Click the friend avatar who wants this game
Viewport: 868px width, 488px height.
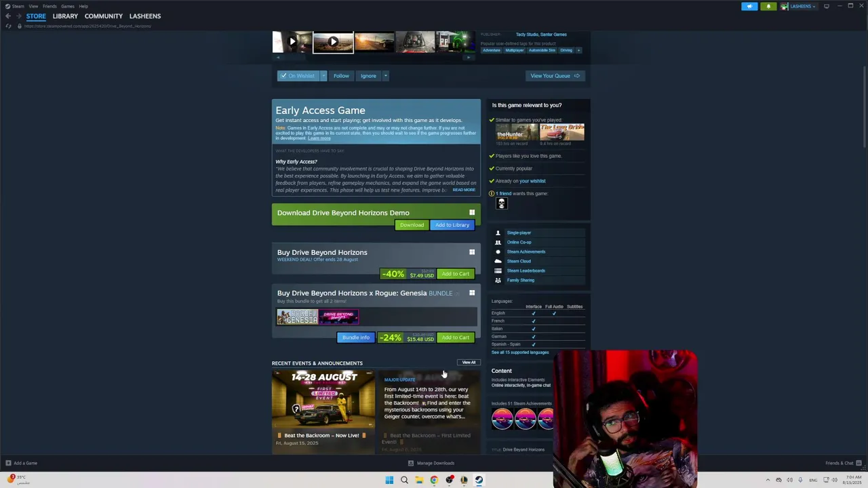pyautogui.click(x=502, y=203)
